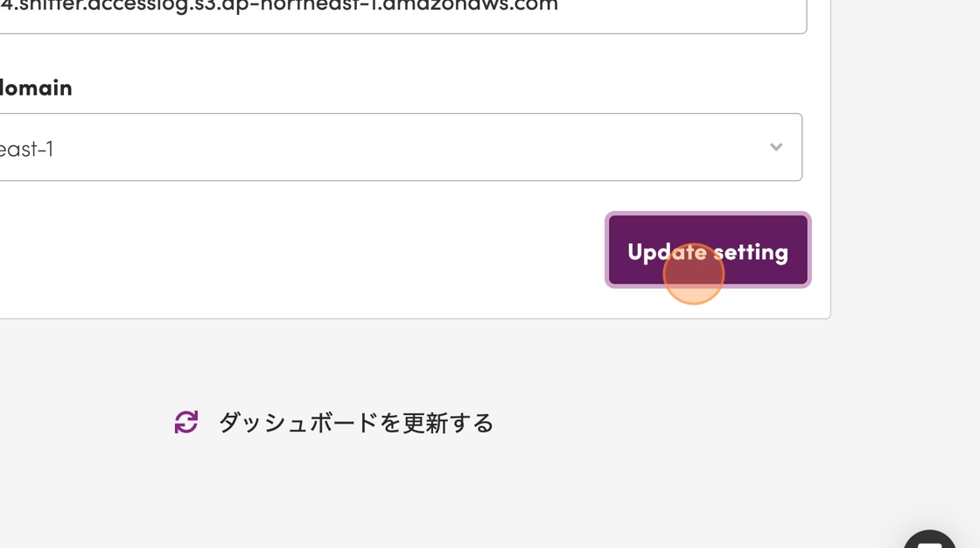This screenshot has height=548, width=980.
Task: Save changes with the purple Update setting button
Action: [x=708, y=250]
